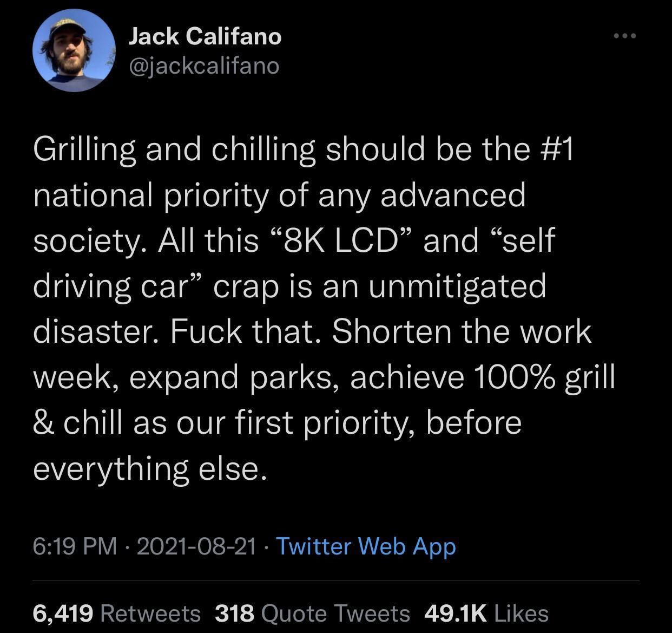Click the closing words "everything else."

pyautogui.click(x=150, y=468)
